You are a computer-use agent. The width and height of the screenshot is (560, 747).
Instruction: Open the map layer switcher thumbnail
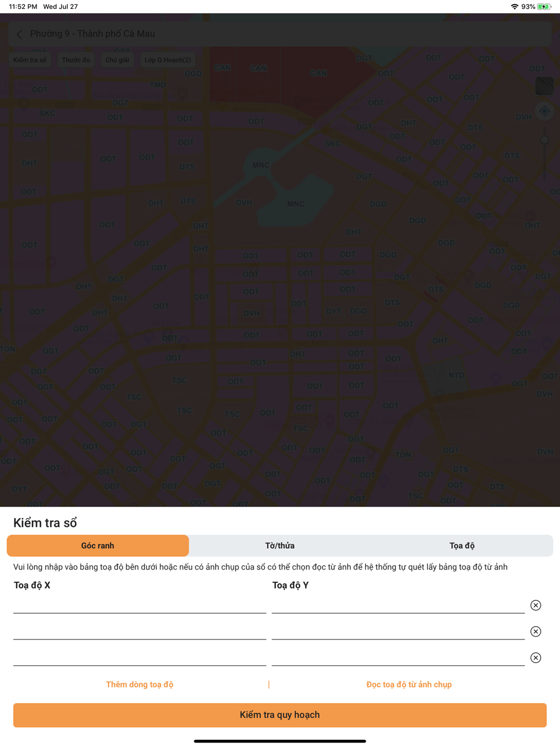pyautogui.click(x=544, y=86)
